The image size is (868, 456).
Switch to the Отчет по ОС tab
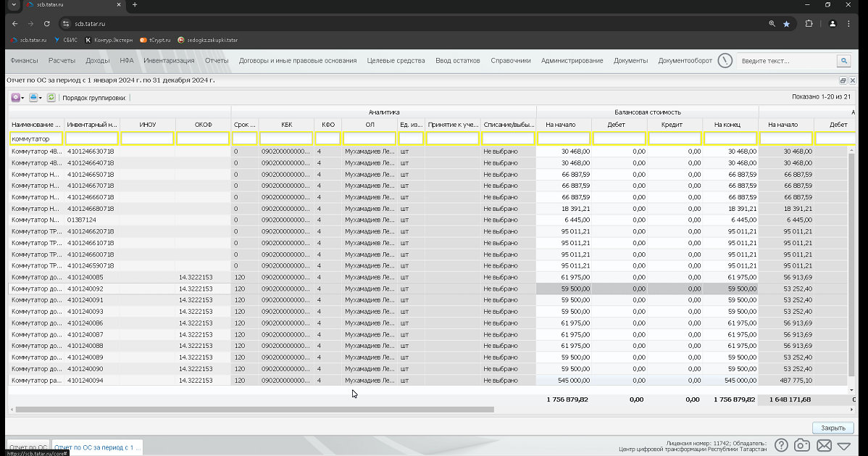click(28, 447)
